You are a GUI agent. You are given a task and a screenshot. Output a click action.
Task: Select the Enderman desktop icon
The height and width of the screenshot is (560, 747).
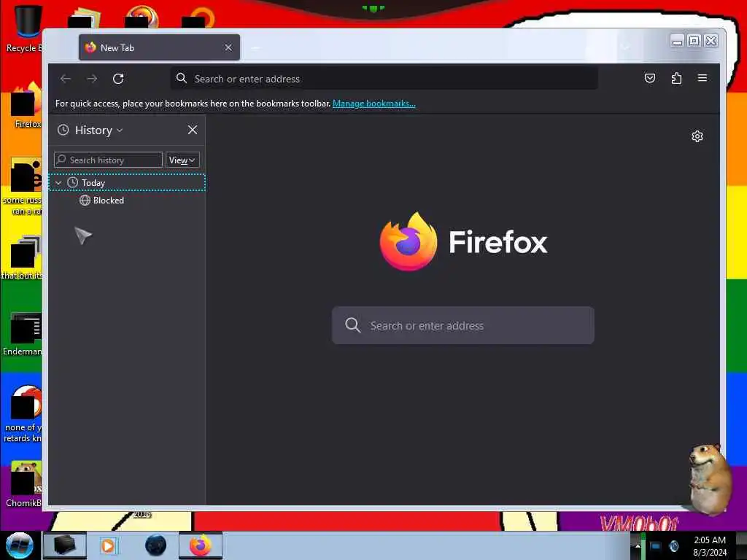[x=24, y=333]
